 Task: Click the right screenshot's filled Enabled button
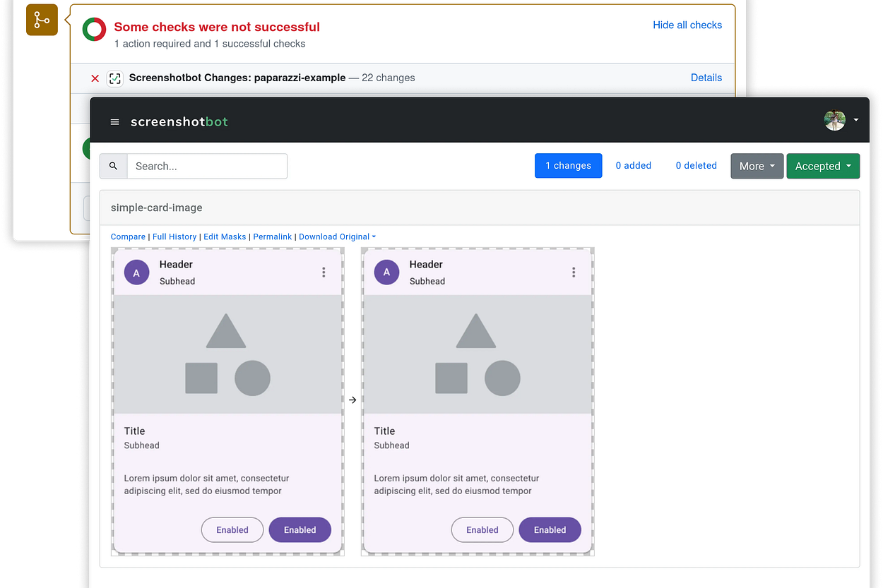(550, 530)
